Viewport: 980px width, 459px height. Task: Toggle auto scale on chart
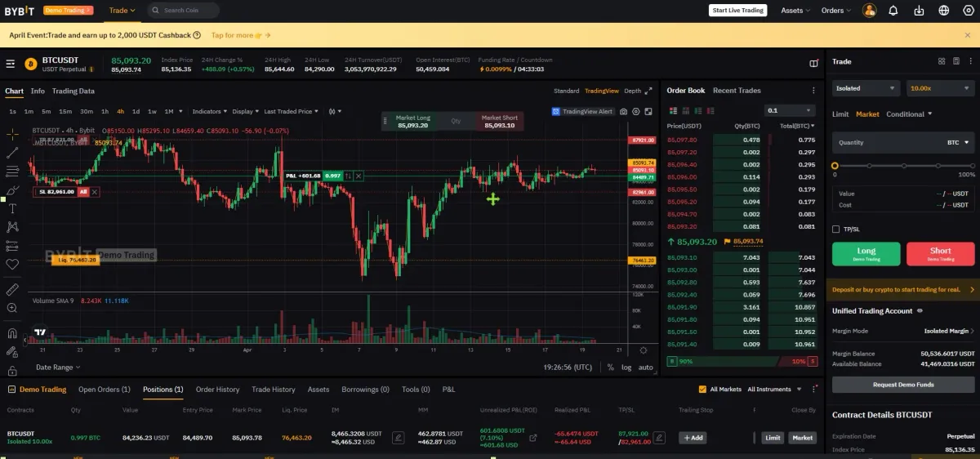coord(646,368)
